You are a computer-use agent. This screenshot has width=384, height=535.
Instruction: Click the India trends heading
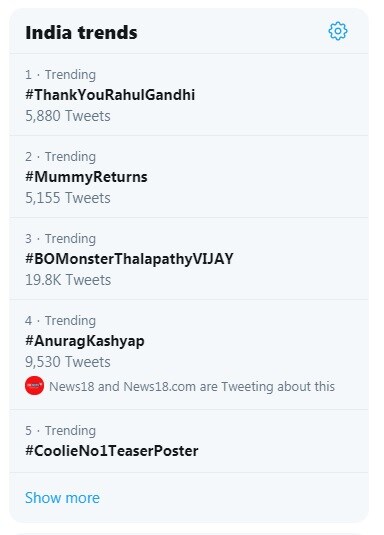click(81, 33)
